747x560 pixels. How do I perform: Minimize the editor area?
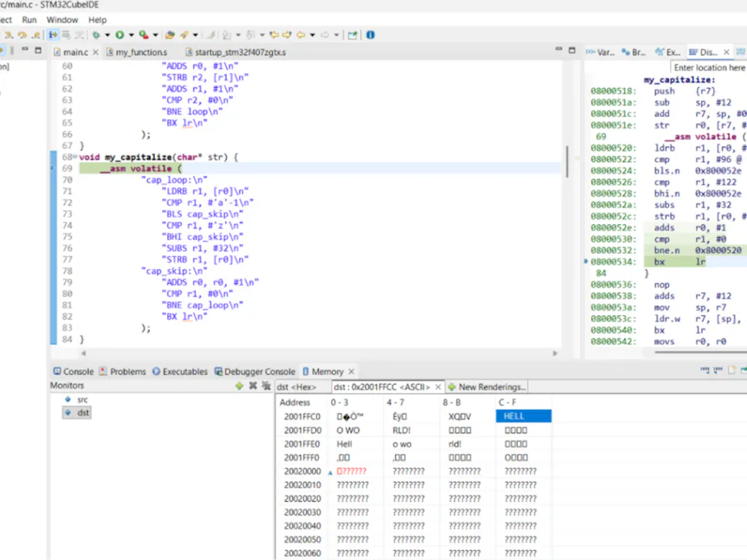click(x=559, y=50)
